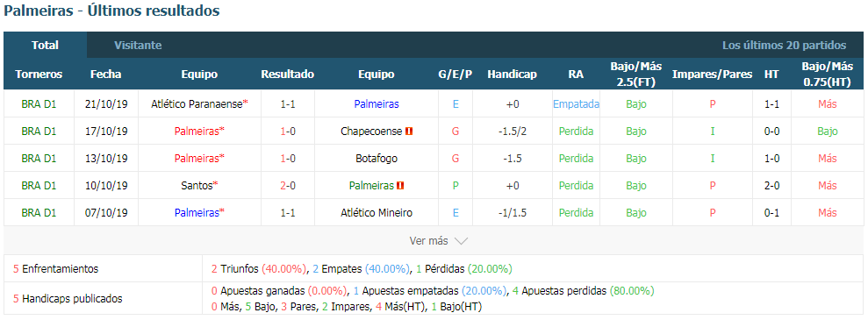The image size is (868, 320).
Task: Open Botafogo team link
Action: (377, 159)
